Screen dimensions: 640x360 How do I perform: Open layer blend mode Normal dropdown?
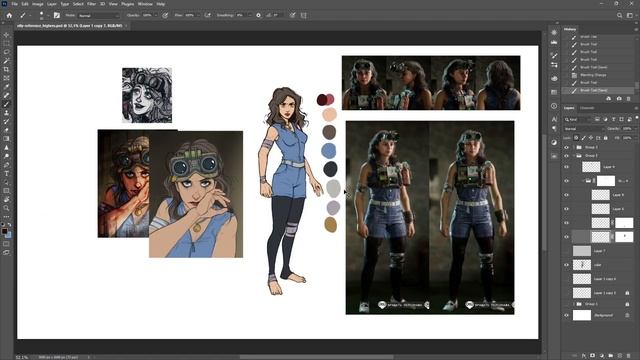click(x=584, y=129)
